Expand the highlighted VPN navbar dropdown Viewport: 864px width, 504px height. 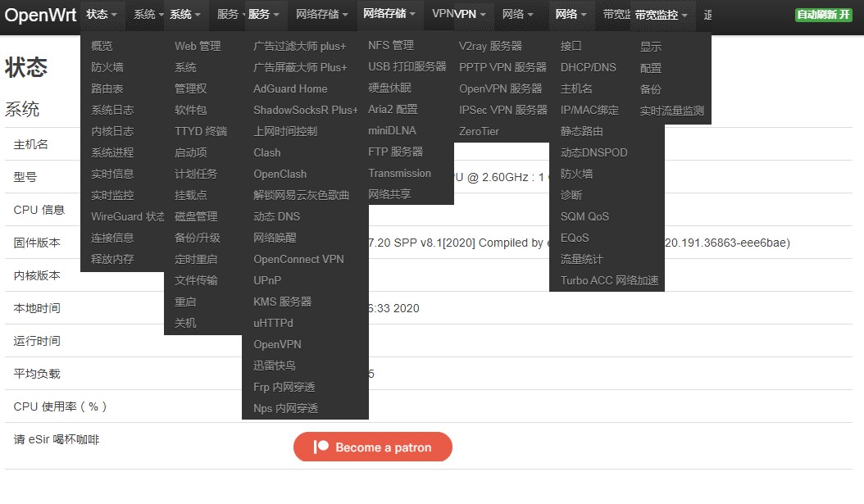470,15
